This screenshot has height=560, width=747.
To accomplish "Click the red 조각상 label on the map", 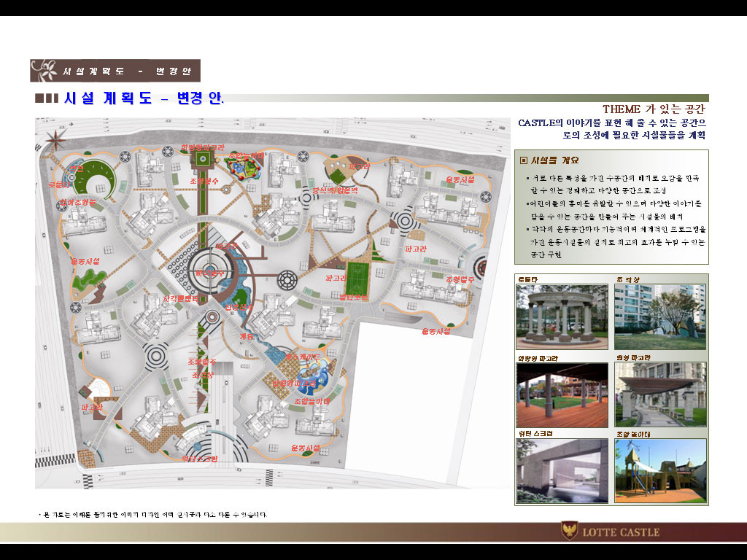I will tap(203, 376).
